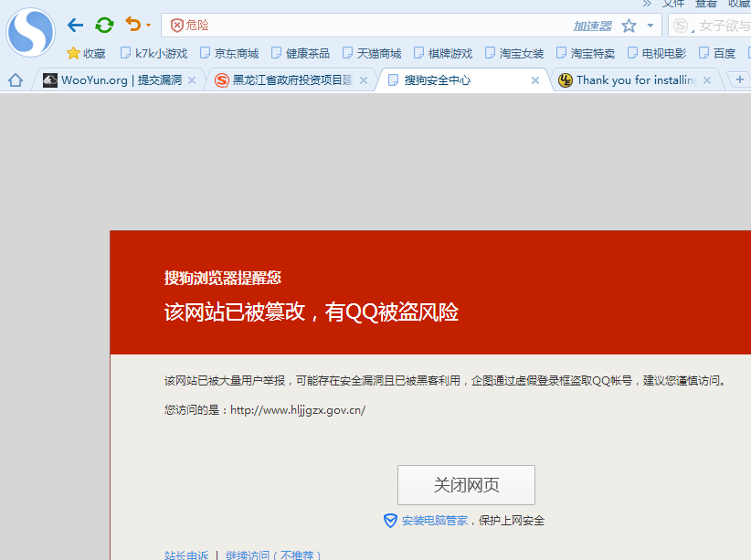
Task: Open 天猫商城 bookmark
Action: (372, 53)
